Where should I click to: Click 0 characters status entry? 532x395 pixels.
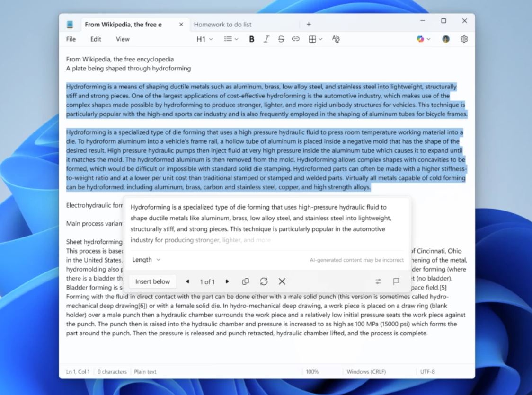point(112,372)
